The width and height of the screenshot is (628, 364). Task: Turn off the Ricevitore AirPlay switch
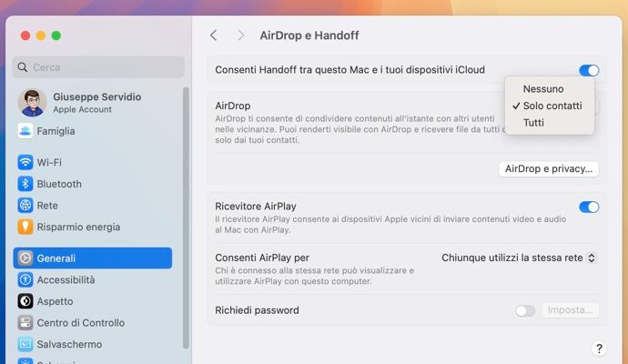(589, 207)
